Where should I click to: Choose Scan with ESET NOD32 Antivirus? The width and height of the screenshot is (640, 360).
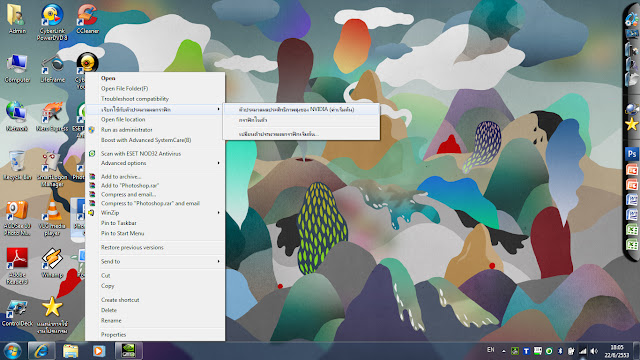(155, 153)
